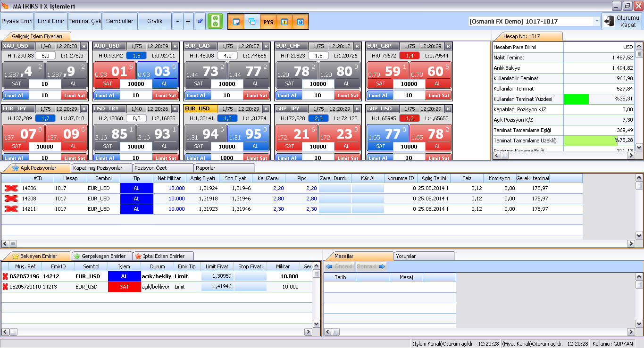Cancel pending order 14212 with red X
This screenshot has width=644, height=348.
tap(5, 276)
